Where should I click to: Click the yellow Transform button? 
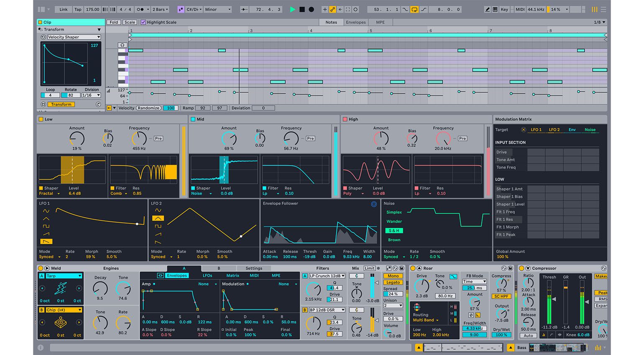click(x=61, y=104)
